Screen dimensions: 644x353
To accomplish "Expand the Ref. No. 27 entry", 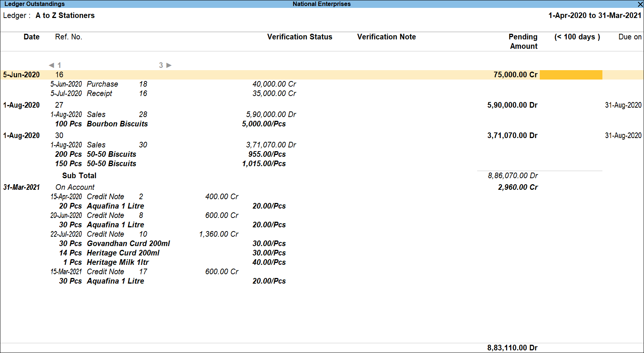I will 59,105.
